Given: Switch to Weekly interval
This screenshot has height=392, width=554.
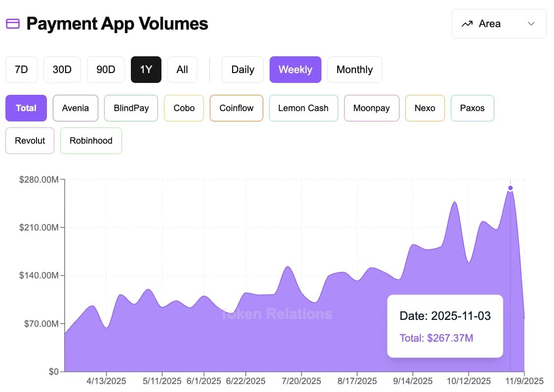Looking at the screenshot, I should coord(295,70).
